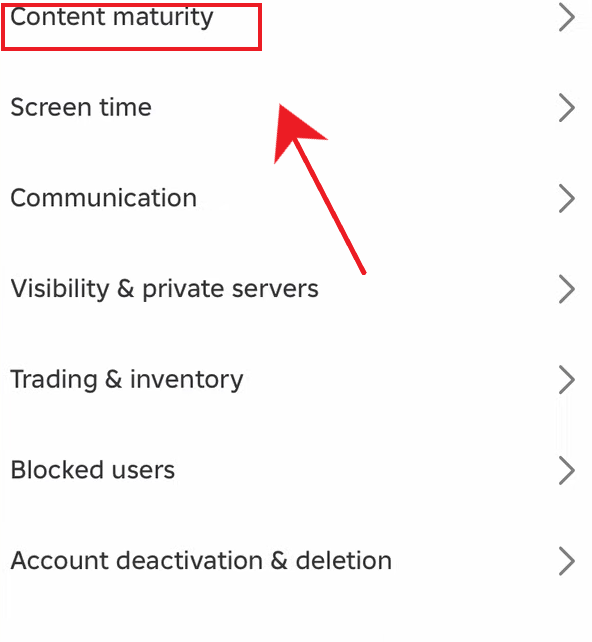Select chevron for Visibility & private servers
The width and height of the screenshot is (592, 642).
coord(567,289)
